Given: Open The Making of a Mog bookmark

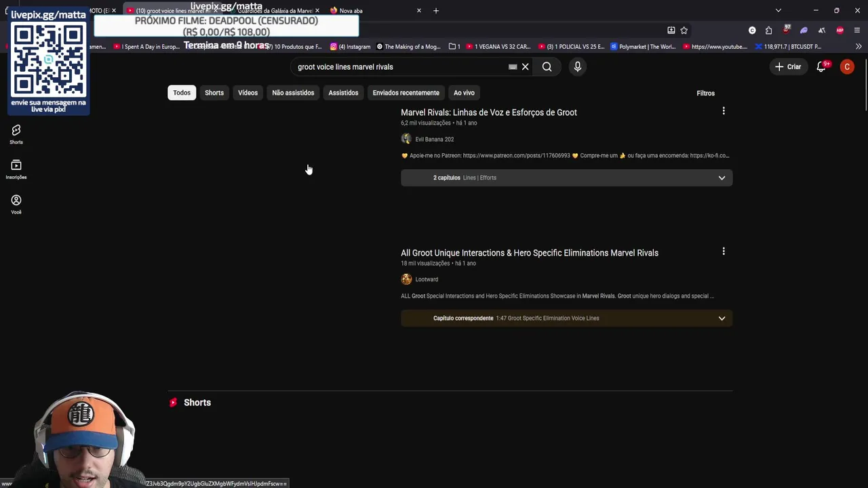Looking at the screenshot, I should tap(409, 47).
